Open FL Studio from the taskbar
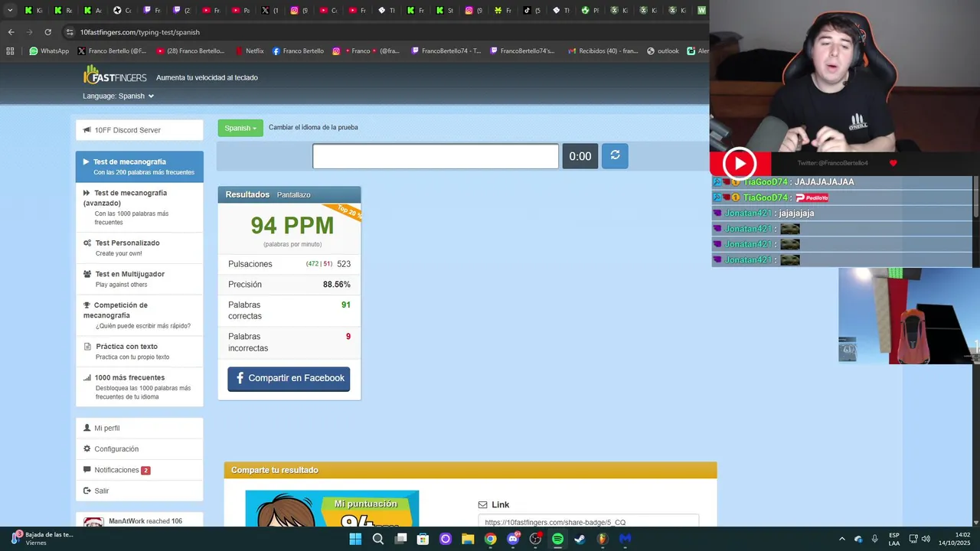Image resolution: width=980 pixels, height=551 pixels. coord(603,539)
